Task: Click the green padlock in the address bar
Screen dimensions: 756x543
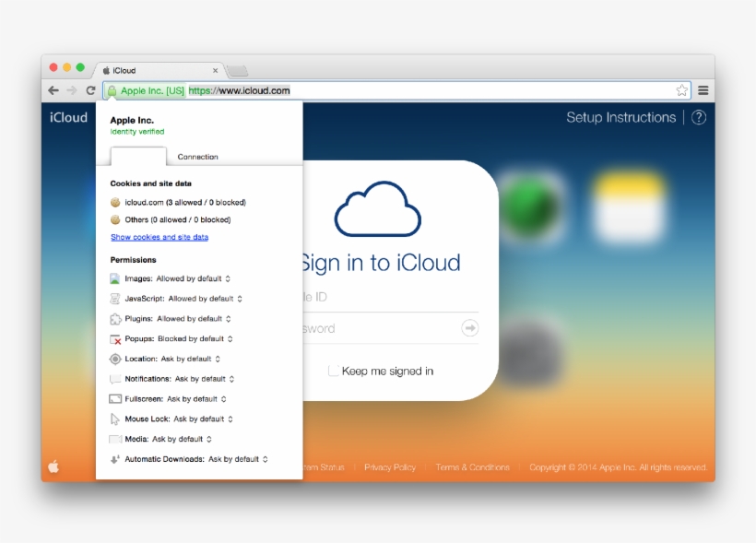Action: tap(112, 89)
